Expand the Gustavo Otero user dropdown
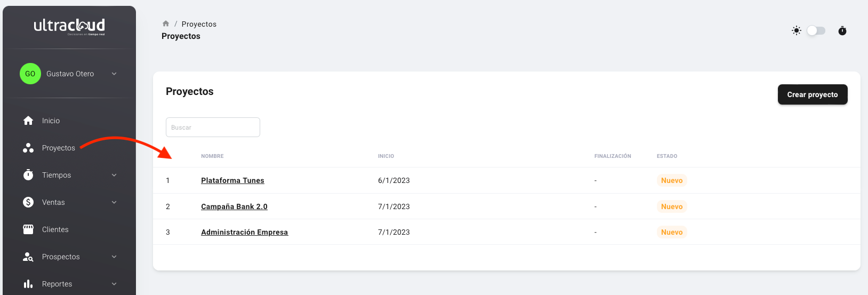 point(114,74)
